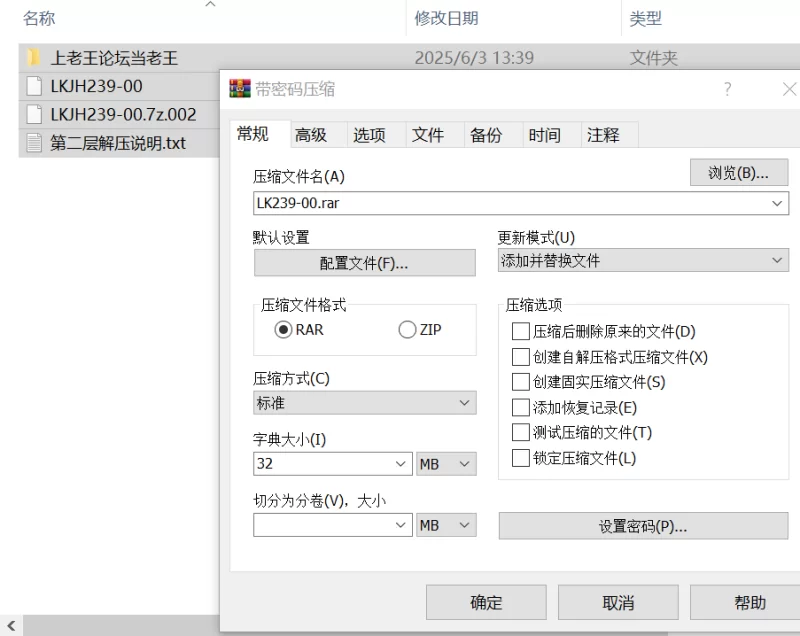
Task: Sort by the 名称 column header
Action: (39, 18)
